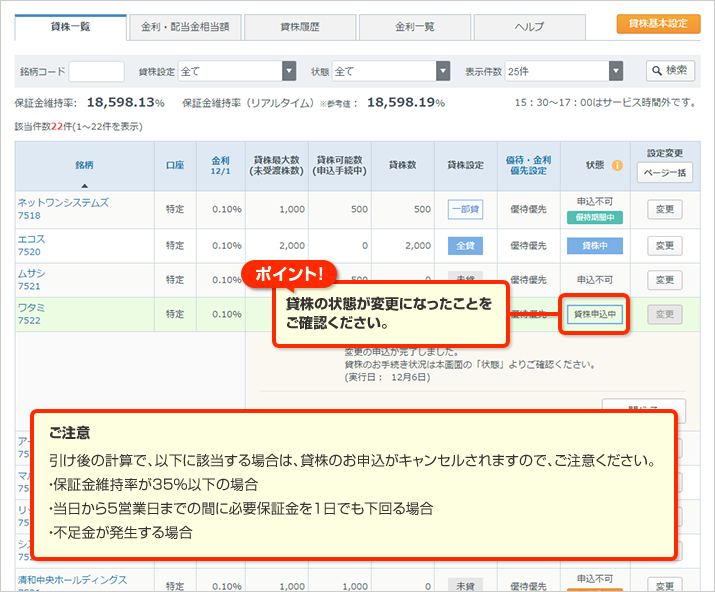Click the magnifier 検索 search button
Viewport: 715px width, 592px height.
(669, 71)
